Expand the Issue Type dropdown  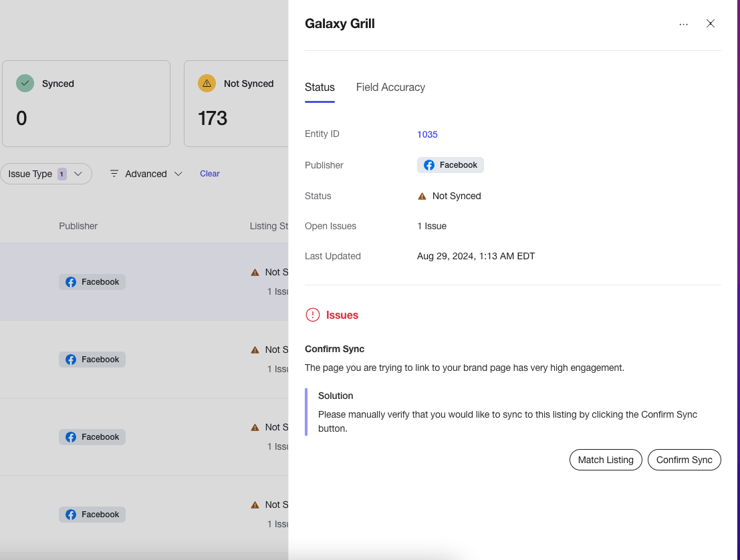coord(45,174)
